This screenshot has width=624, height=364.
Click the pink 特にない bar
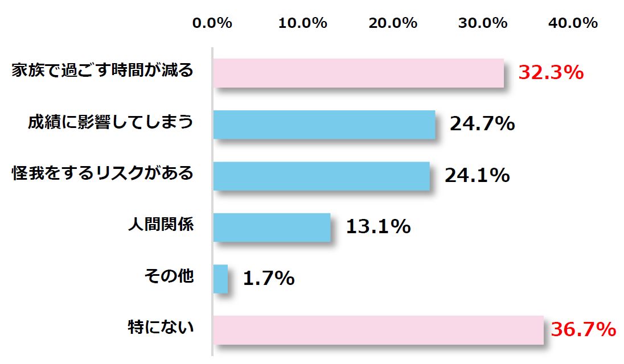click(378, 330)
